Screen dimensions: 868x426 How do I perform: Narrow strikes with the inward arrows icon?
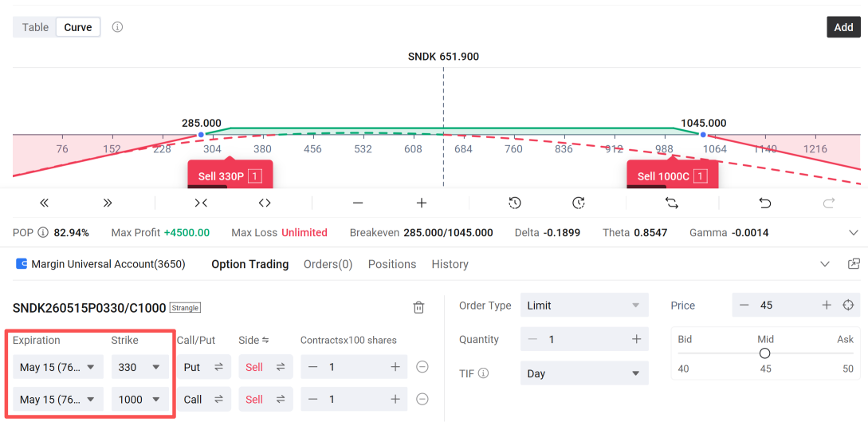[x=201, y=203]
